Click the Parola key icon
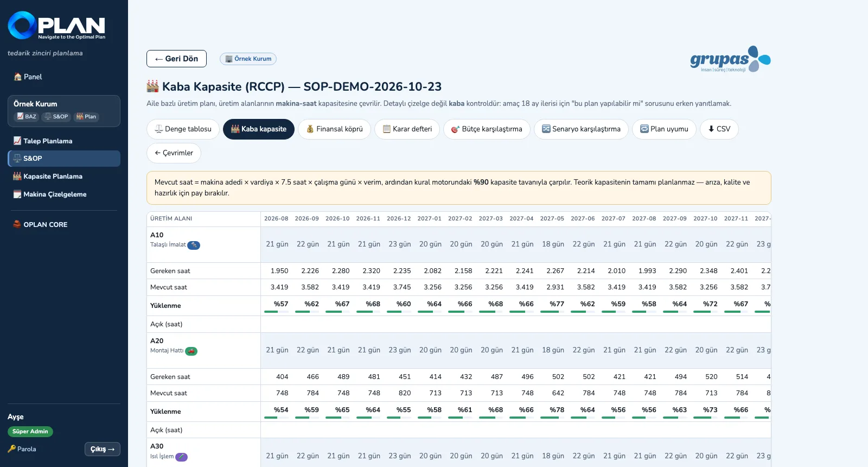This screenshot has width=868, height=467. (x=12, y=449)
